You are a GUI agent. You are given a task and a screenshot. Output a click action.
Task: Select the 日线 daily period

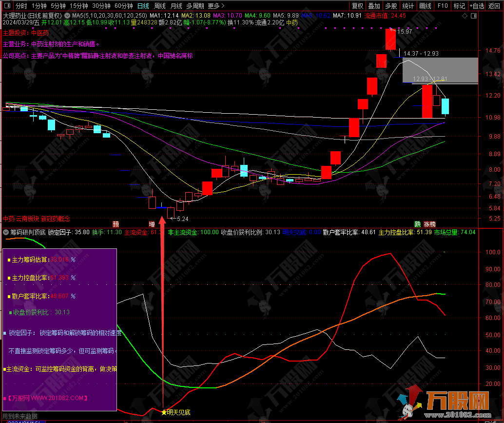pos(143,6)
